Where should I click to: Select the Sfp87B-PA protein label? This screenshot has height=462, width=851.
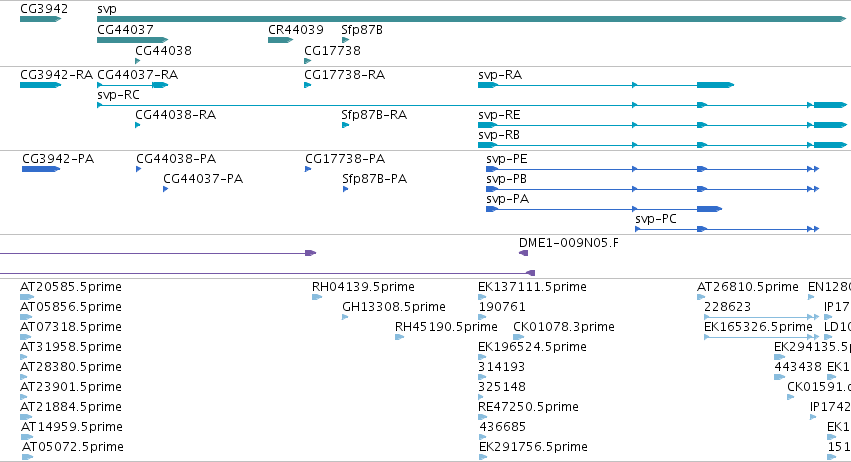tap(374, 179)
